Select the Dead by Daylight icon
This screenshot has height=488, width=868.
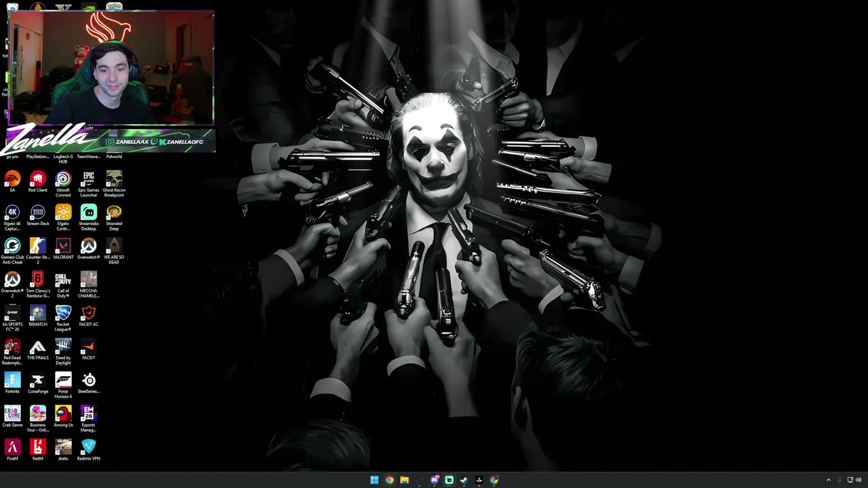pos(63,352)
